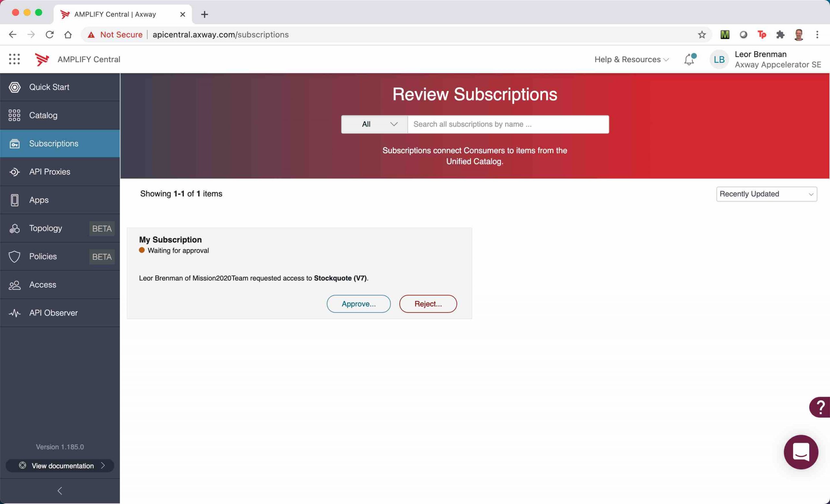Click the Subscriptions sidebar icon
Viewport: 830px width, 504px height.
(15, 144)
